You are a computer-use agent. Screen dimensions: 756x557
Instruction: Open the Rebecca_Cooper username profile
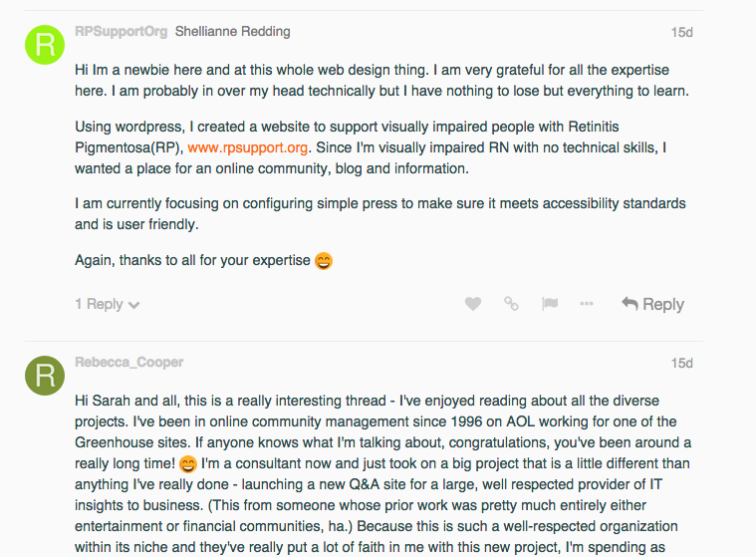click(x=129, y=362)
